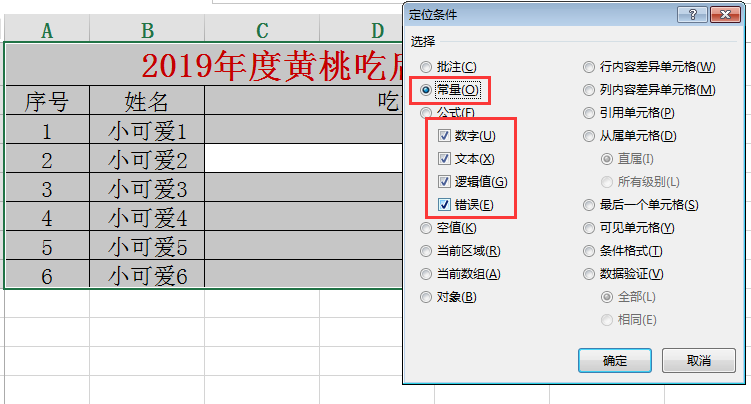Choose the 可见单元格 option
The height and width of the screenshot is (404, 751).
pos(590,228)
